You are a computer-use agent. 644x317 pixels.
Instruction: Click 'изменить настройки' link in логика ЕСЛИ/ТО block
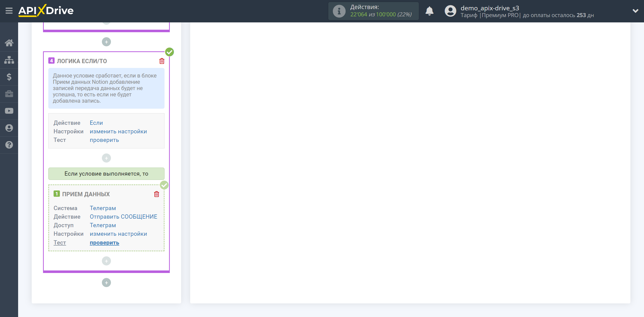tap(118, 131)
